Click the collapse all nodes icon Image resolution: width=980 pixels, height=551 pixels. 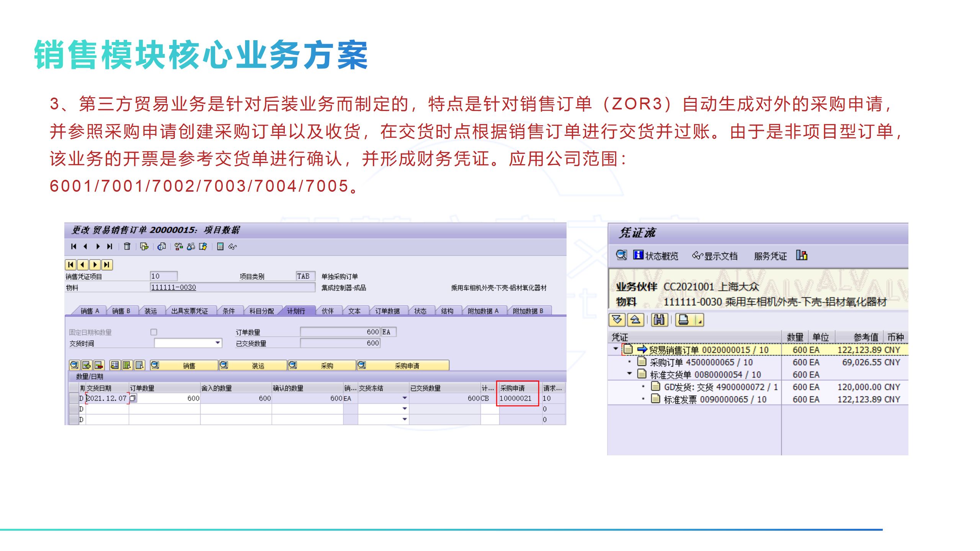coord(635,320)
